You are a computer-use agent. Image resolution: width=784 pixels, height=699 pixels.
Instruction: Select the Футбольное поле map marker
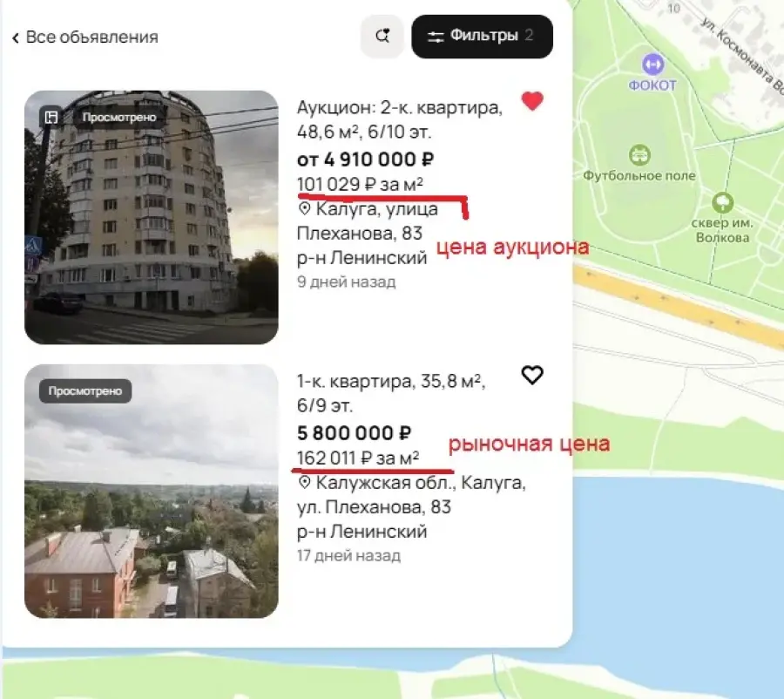pos(639,154)
